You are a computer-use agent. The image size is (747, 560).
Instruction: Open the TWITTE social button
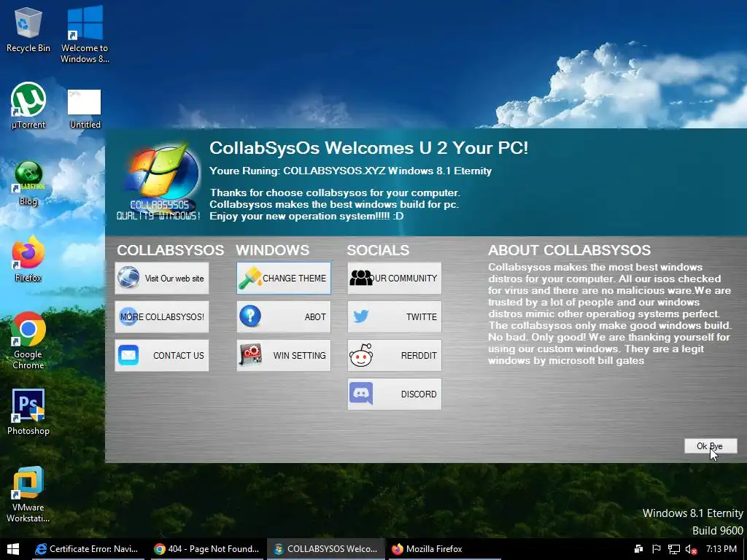coord(395,316)
